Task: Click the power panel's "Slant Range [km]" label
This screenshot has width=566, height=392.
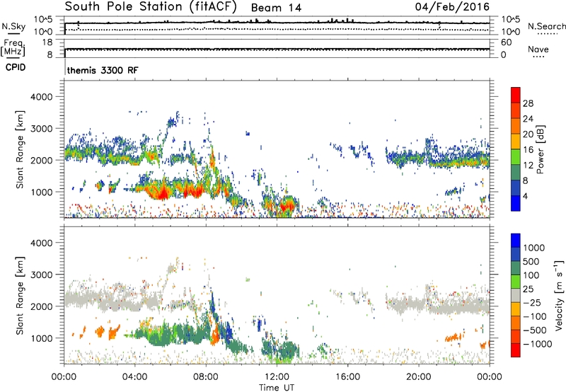Action: (x=20, y=149)
